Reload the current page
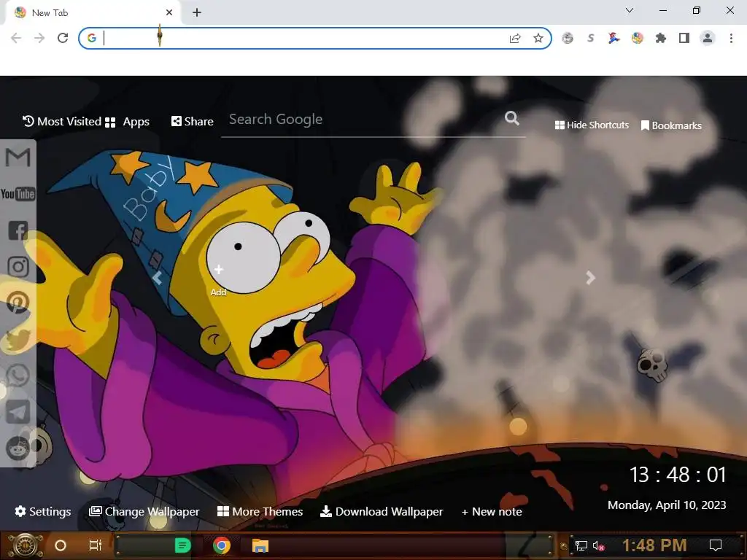The image size is (747, 560). pos(63,38)
